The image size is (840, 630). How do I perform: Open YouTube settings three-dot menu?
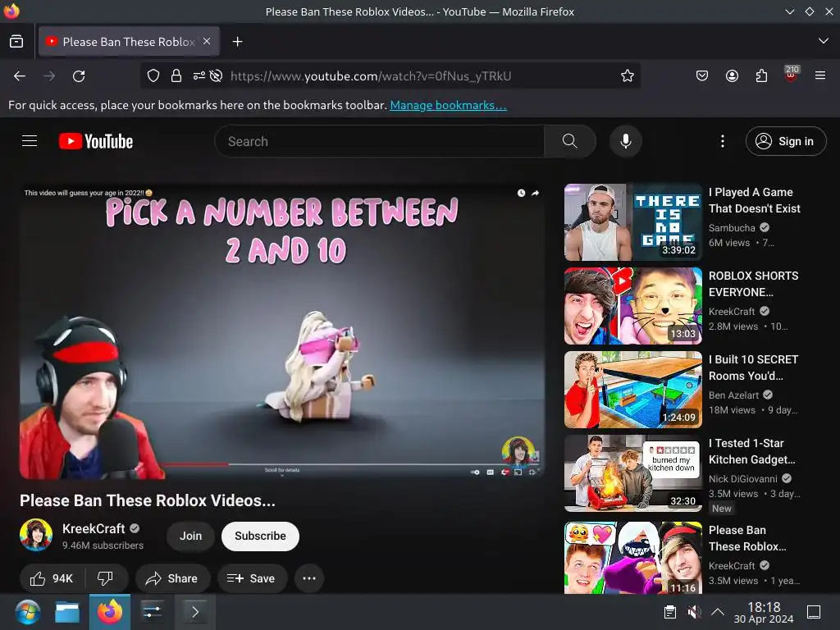click(x=722, y=141)
